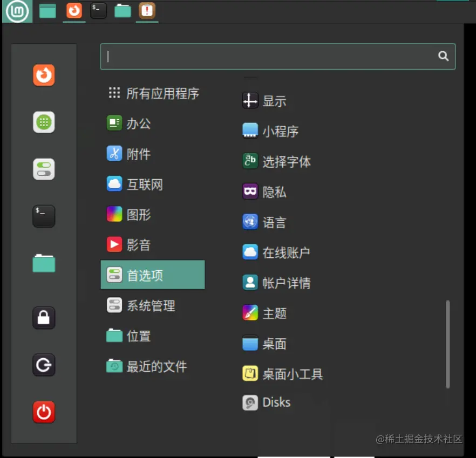Screen dimensions: 476x458
Task: Open Firefox from the sidebar favorites
Action: tap(44, 76)
